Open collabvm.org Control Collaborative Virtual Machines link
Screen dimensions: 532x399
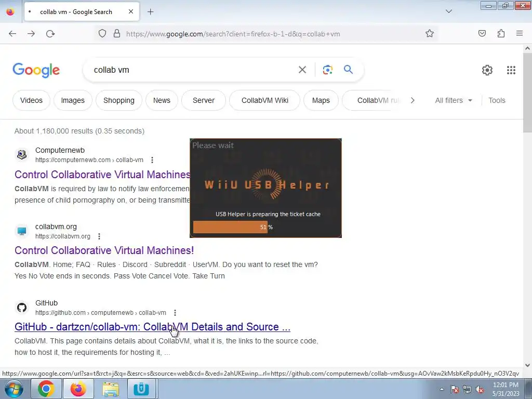pyautogui.click(x=104, y=250)
